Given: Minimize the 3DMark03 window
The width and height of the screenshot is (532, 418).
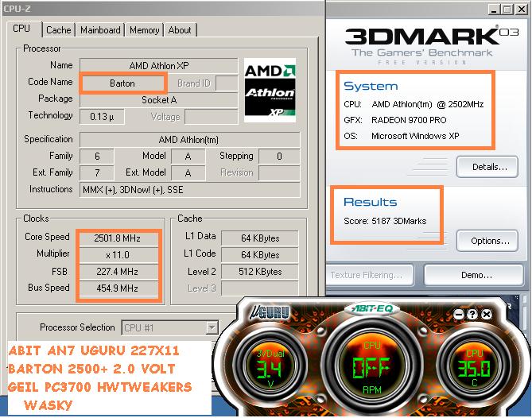Looking at the screenshot, I should (x=494, y=10).
